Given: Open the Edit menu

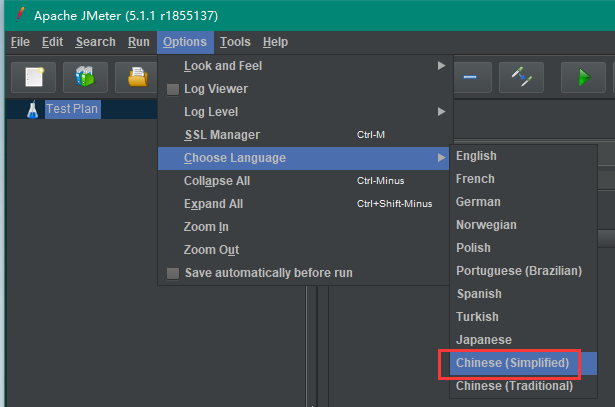Looking at the screenshot, I should 53,42.
